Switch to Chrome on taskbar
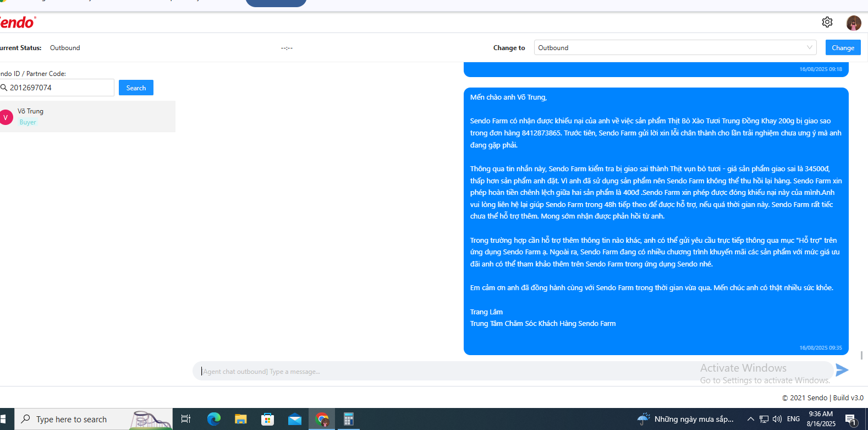868x430 pixels. tap(322, 419)
